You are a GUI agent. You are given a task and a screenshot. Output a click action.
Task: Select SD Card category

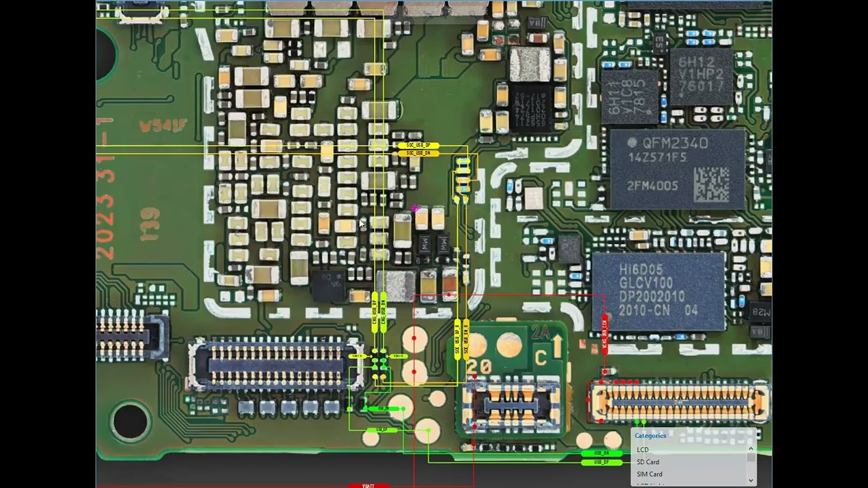coord(648,462)
